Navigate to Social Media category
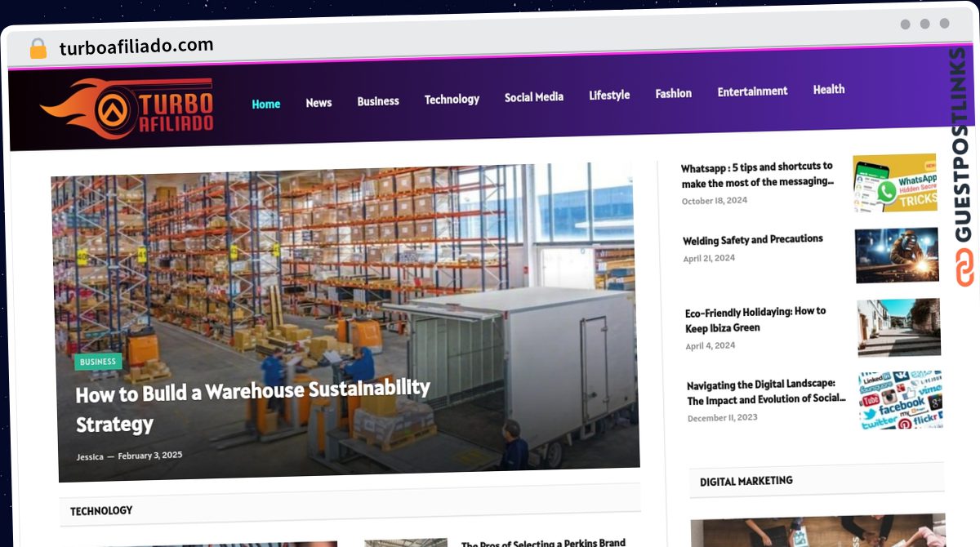This screenshot has width=980, height=547. pyautogui.click(x=534, y=97)
